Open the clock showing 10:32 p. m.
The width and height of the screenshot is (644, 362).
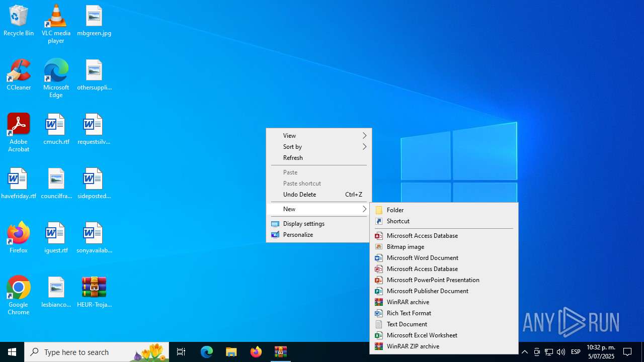tap(601, 352)
